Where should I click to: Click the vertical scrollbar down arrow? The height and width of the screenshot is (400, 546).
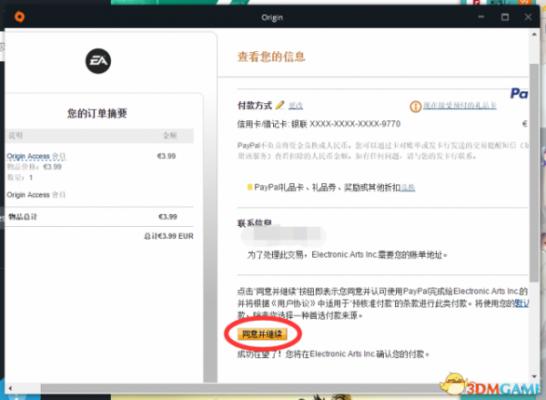(534, 377)
